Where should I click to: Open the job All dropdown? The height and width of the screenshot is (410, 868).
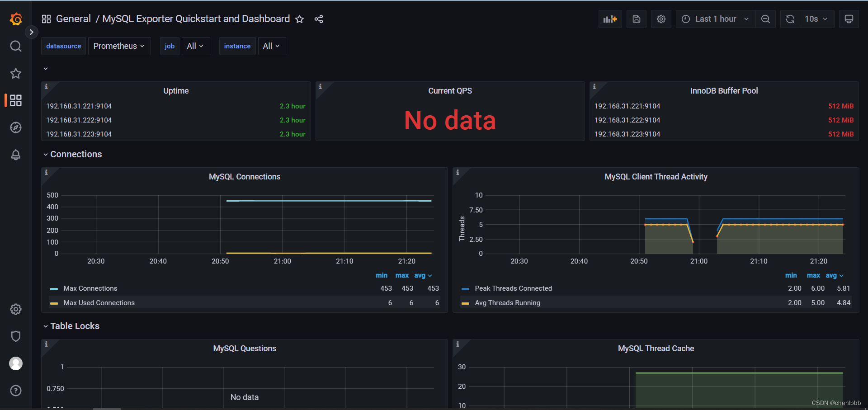[196, 46]
